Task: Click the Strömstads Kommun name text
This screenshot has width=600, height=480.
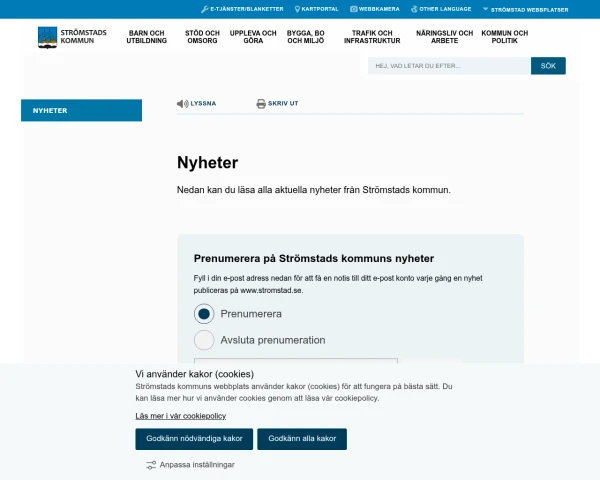Action: point(83,37)
